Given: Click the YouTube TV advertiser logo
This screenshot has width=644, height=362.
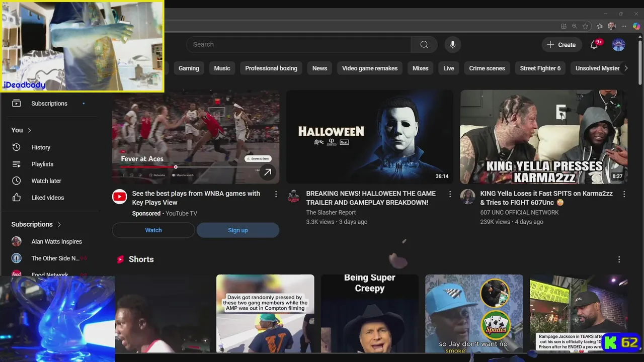Looking at the screenshot, I should click(119, 197).
